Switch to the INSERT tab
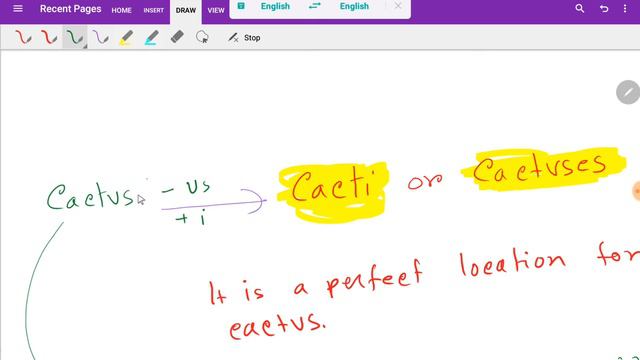 pyautogui.click(x=153, y=11)
